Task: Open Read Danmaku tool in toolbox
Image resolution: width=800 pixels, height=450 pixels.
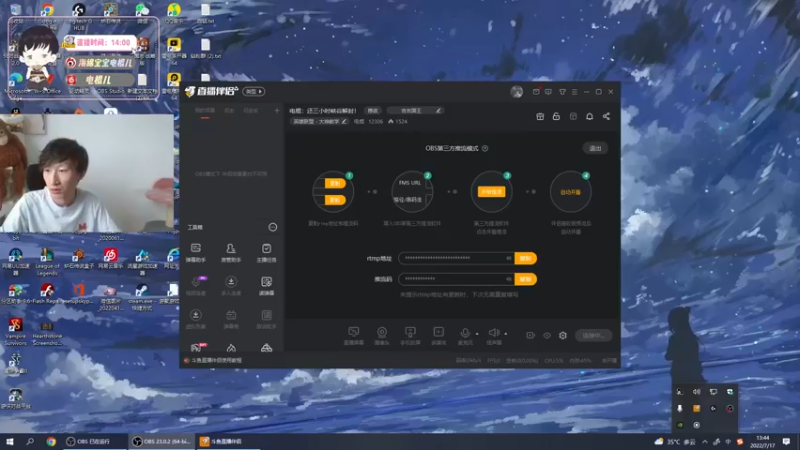Action: (266, 286)
